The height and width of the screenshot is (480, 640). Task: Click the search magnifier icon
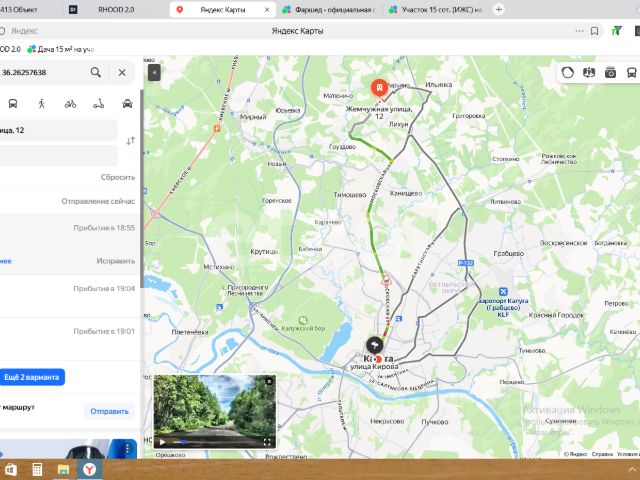(96, 72)
